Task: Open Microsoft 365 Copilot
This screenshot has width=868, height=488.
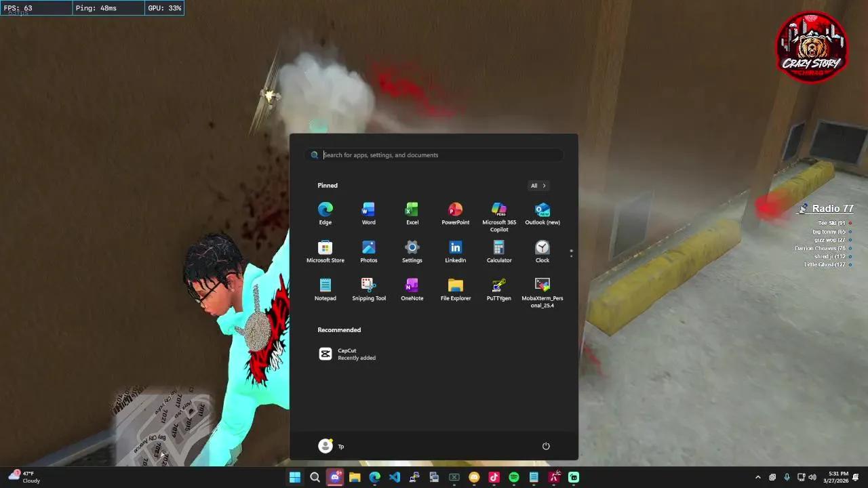Action: click(x=498, y=210)
